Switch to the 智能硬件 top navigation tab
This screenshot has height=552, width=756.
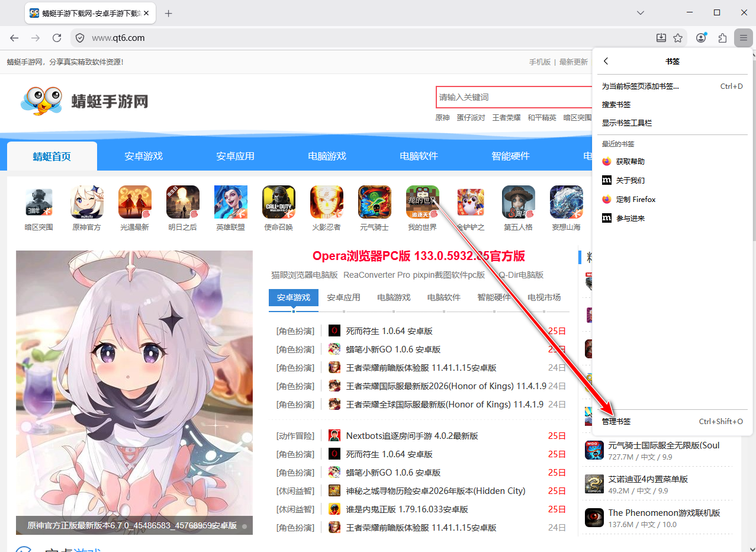(510, 156)
